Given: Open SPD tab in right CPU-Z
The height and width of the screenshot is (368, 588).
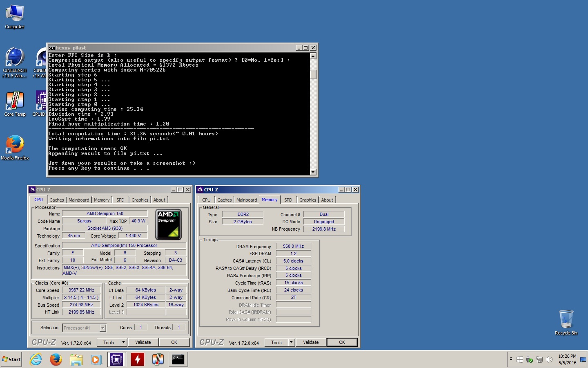Looking at the screenshot, I should coord(288,200).
